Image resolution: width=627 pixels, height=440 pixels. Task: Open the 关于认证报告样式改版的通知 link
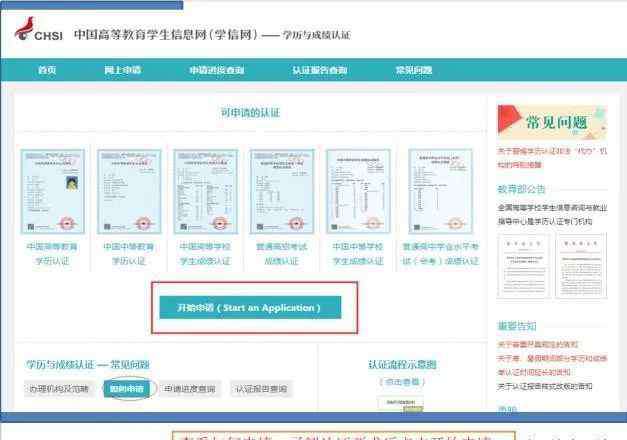[545, 386]
